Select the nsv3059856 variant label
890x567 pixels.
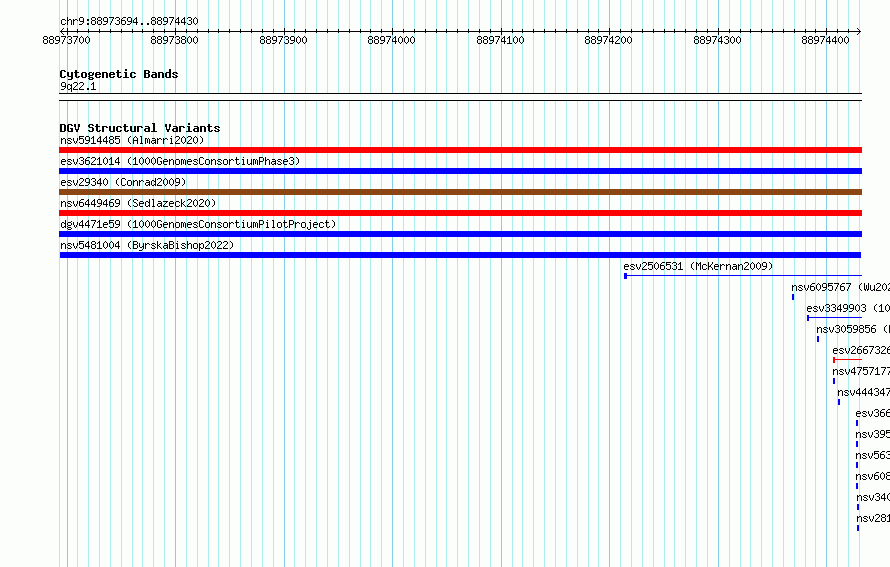click(853, 329)
